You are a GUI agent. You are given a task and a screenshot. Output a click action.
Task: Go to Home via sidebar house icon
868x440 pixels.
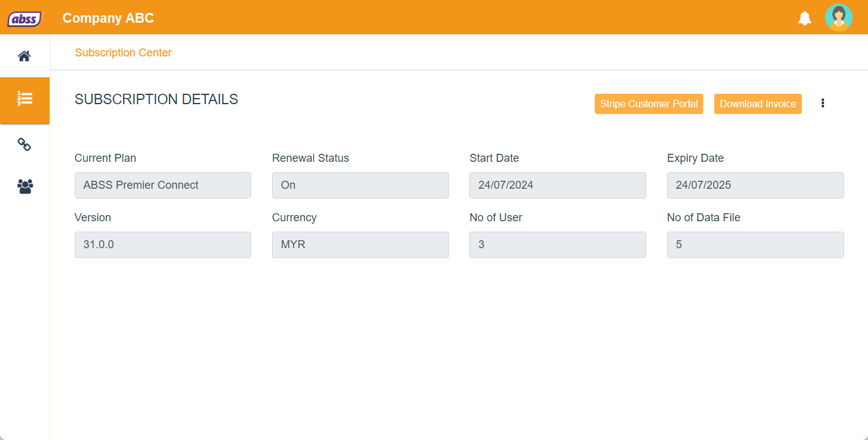tap(25, 56)
